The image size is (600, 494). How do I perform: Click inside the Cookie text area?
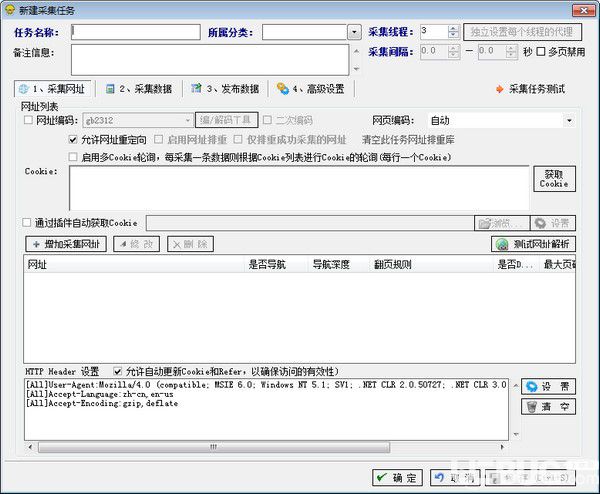point(299,188)
